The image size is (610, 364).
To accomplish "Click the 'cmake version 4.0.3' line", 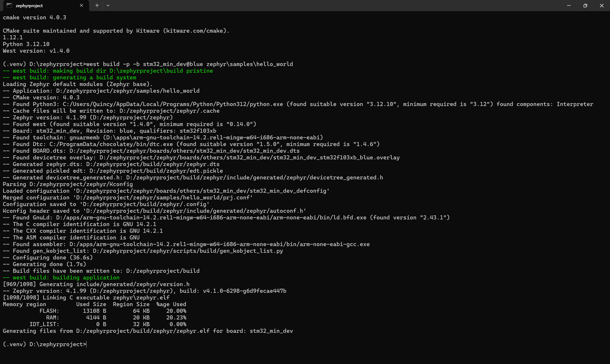I will (x=34, y=17).
